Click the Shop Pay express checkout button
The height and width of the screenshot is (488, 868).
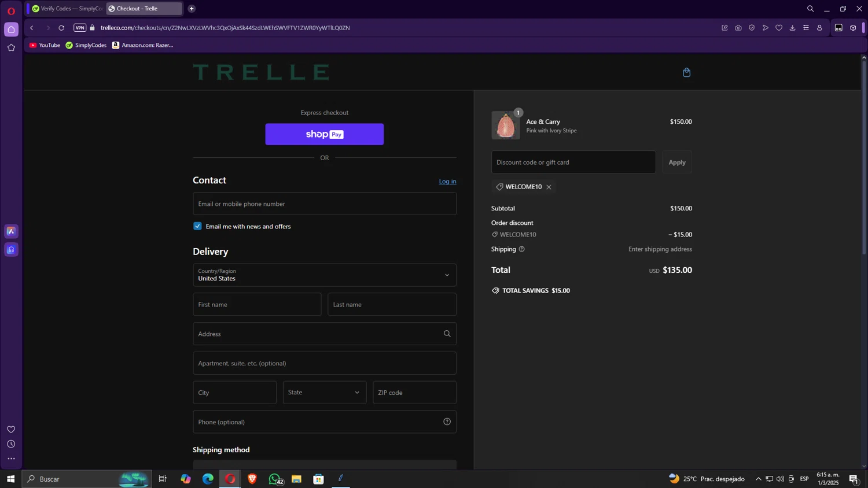[324, 134]
